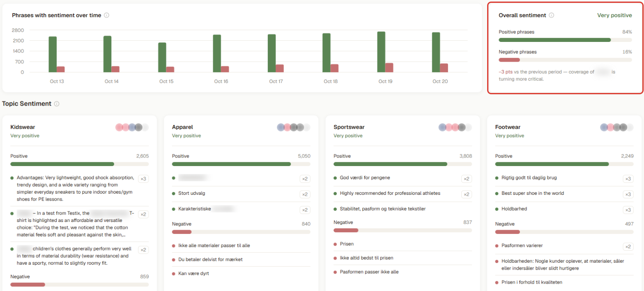Screen dimensions: 644x291
Task: Open the x2 badge beside Pasformen varierer
Action: tap(628, 247)
